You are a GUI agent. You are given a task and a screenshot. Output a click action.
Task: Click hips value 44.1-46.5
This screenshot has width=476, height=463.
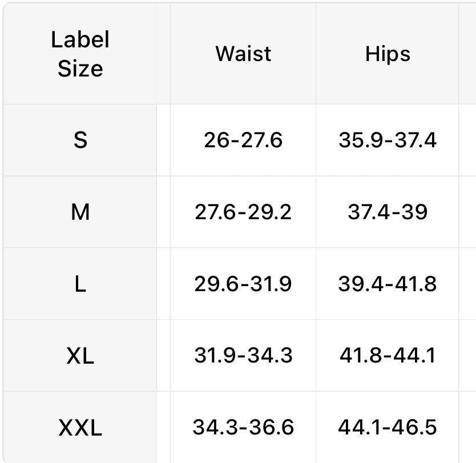388,427
